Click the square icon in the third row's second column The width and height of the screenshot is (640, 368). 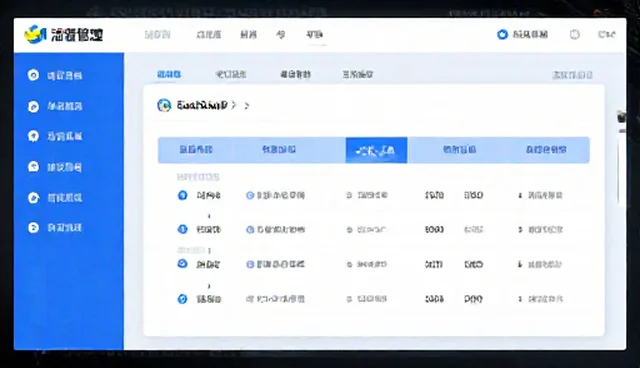click(250, 264)
